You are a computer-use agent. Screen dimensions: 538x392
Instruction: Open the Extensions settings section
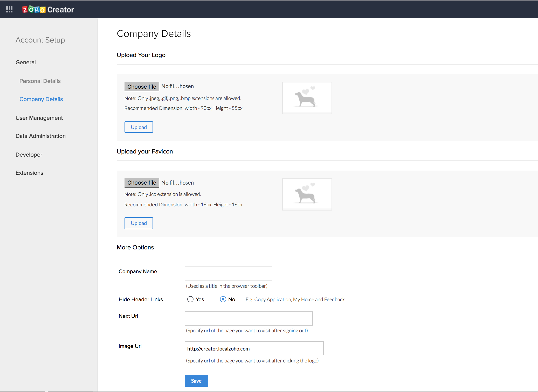[29, 173]
